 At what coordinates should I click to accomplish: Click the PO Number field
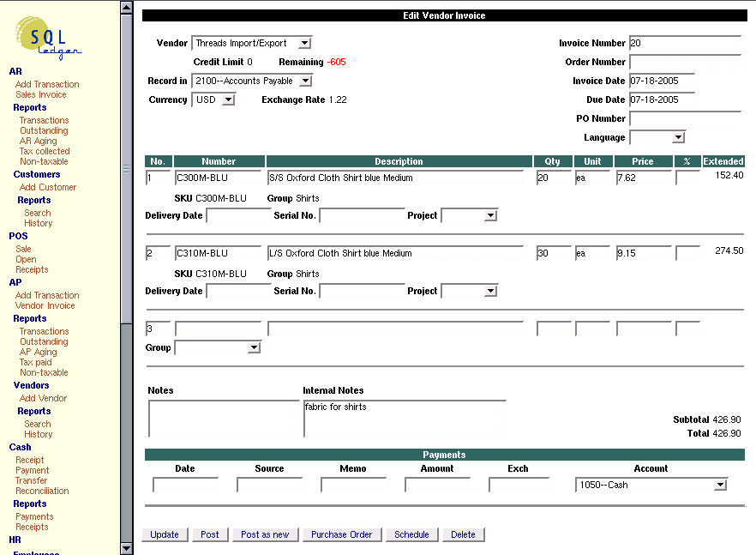[685, 118]
